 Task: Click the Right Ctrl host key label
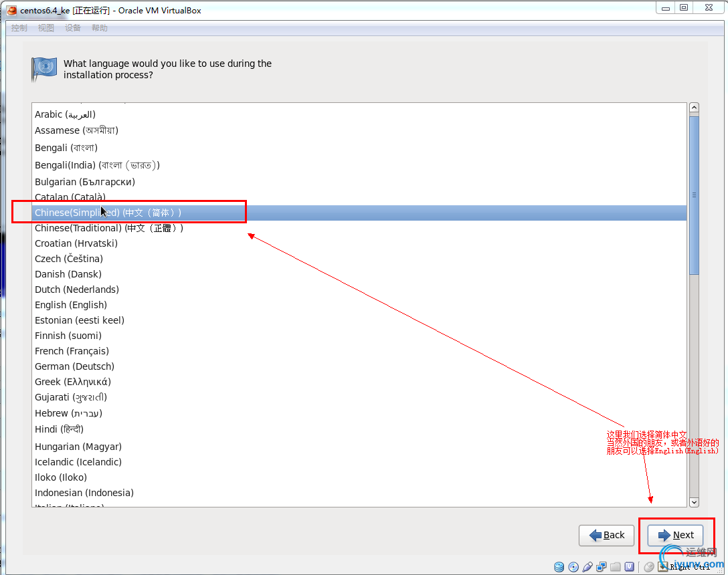690,567
